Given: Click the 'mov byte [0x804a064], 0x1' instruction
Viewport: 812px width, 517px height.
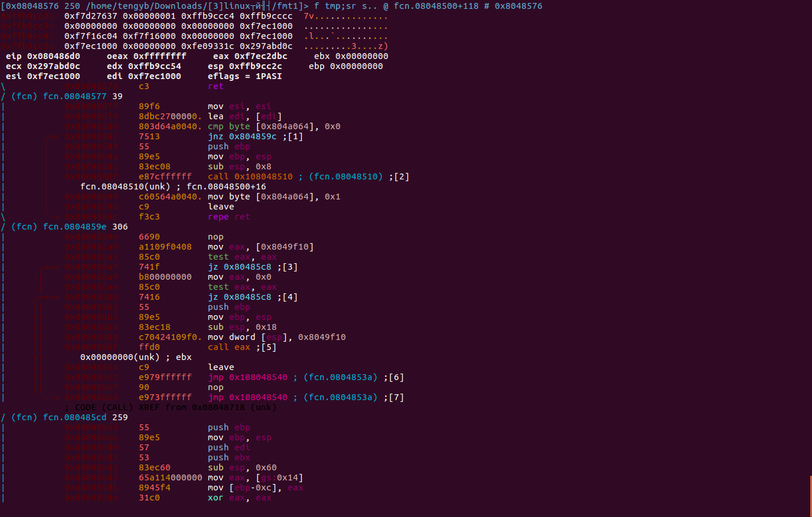Looking at the screenshot, I should point(274,197).
